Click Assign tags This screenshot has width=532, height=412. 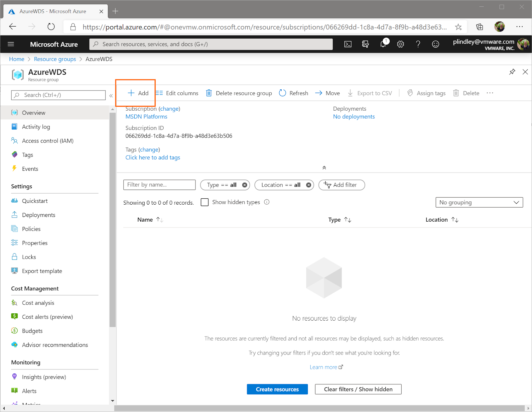point(426,93)
